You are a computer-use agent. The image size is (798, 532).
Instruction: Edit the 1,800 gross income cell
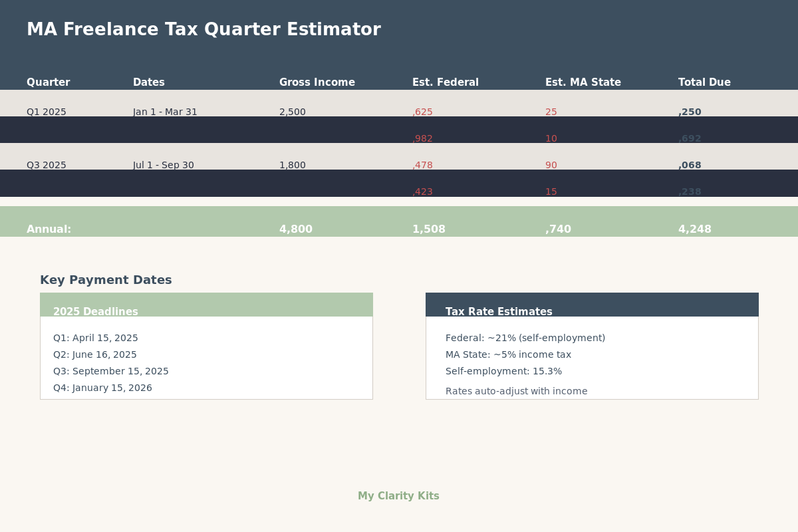(292, 165)
